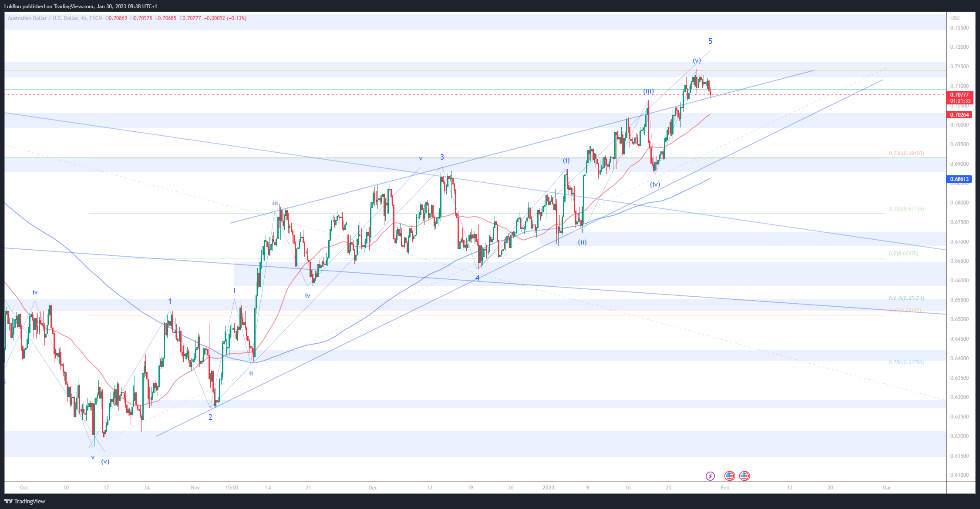Select the 0.786(0.63786) Fibonacci level label
Image resolution: width=980 pixels, height=509 pixels.
click(906, 362)
